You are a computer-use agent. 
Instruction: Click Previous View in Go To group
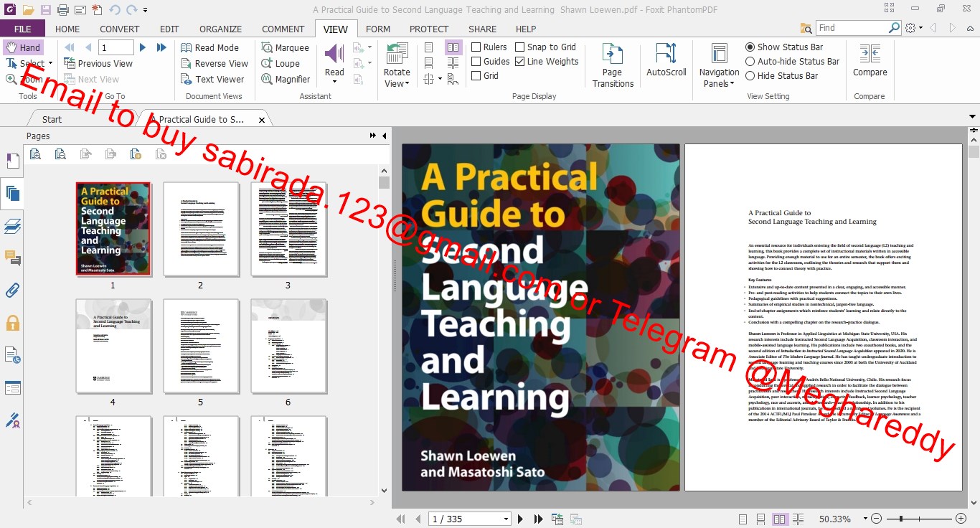98,63
